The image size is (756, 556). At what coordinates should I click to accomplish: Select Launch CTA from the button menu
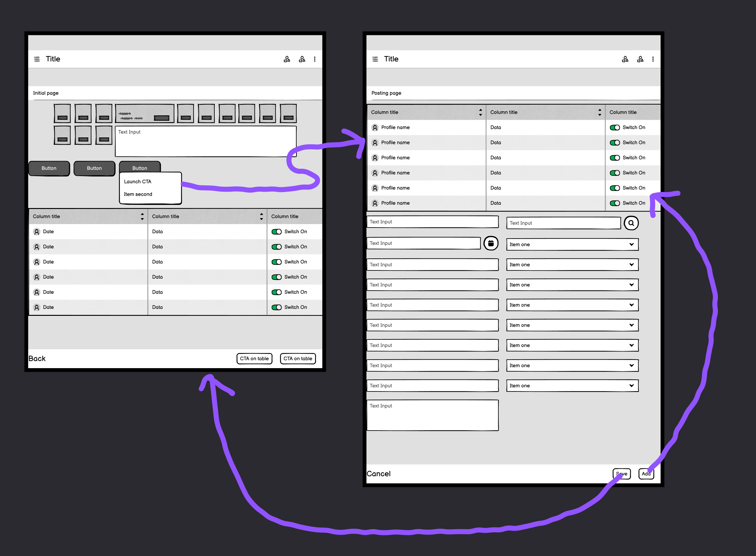[x=137, y=182]
